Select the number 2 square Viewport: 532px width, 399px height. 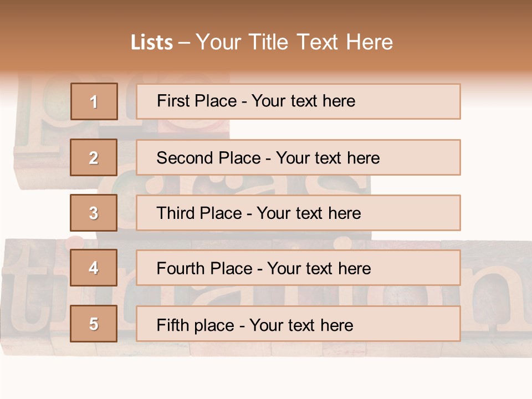coord(94,157)
